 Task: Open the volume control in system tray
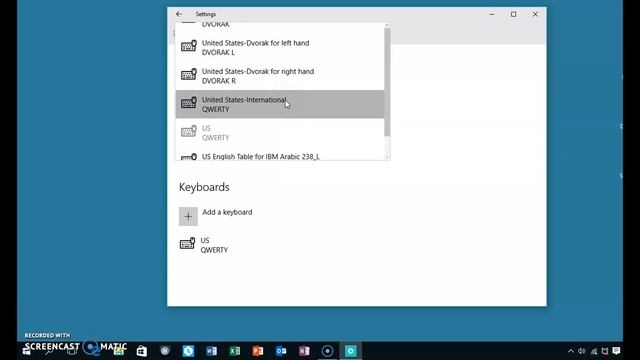pos(582,351)
